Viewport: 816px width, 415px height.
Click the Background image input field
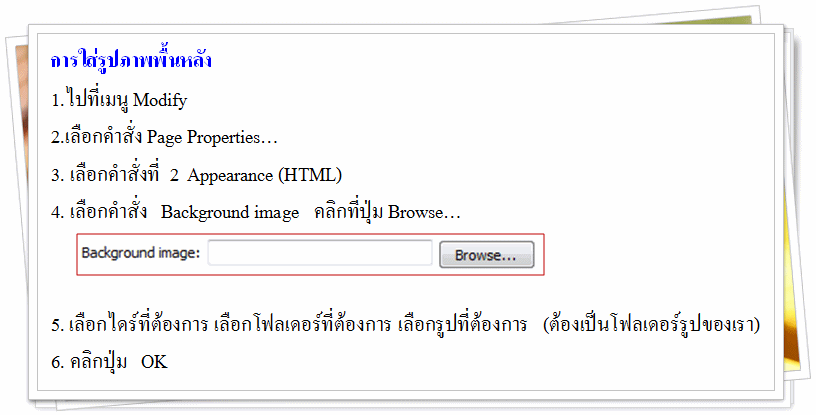click(x=320, y=253)
